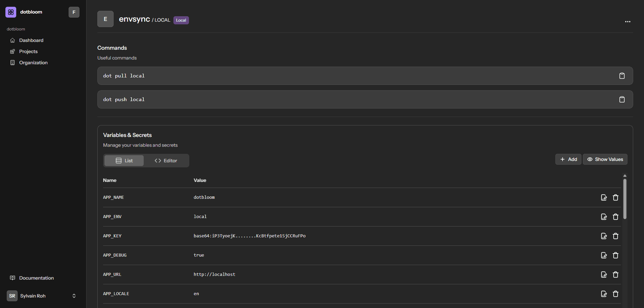Edit the APP_NAME variable
The image size is (644, 308).
coord(604,197)
